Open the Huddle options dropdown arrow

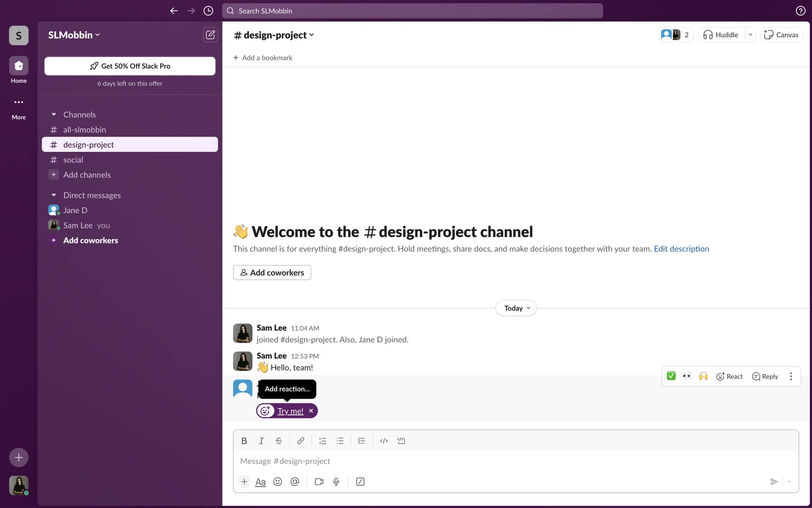(x=750, y=35)
